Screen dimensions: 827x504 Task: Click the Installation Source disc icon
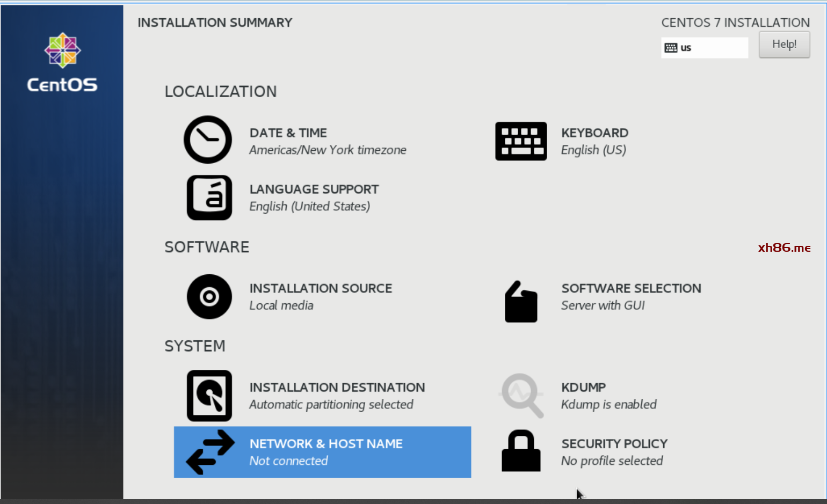209,297
